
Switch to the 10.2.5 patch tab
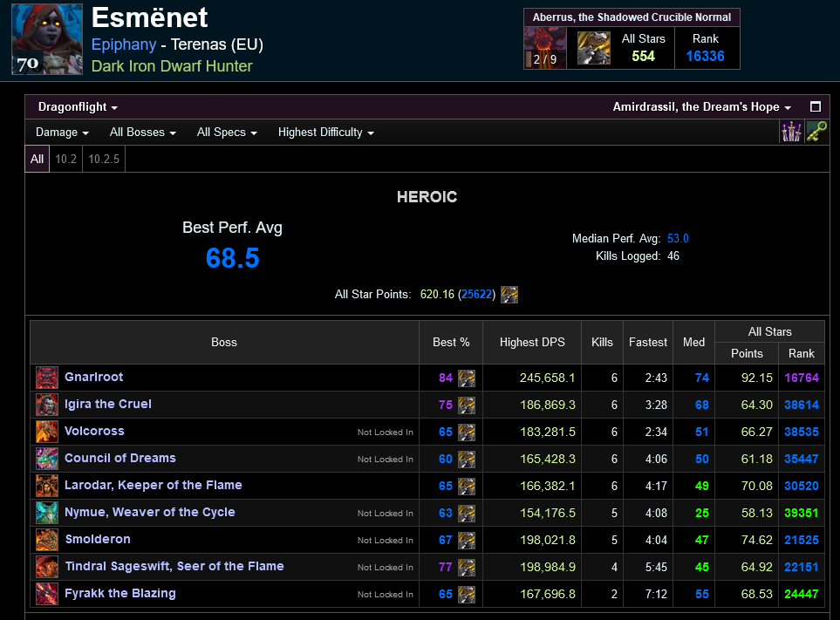pyautogui.click(x=104, y=159)
